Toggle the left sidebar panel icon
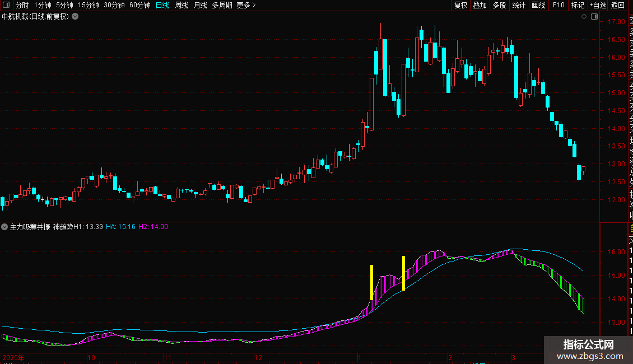633x364 pixels. [x=6, y=5]
